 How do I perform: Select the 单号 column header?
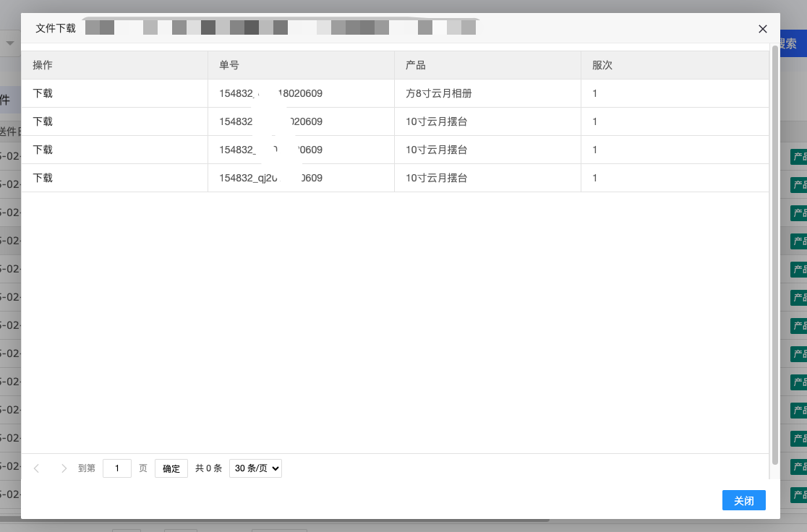229,65
